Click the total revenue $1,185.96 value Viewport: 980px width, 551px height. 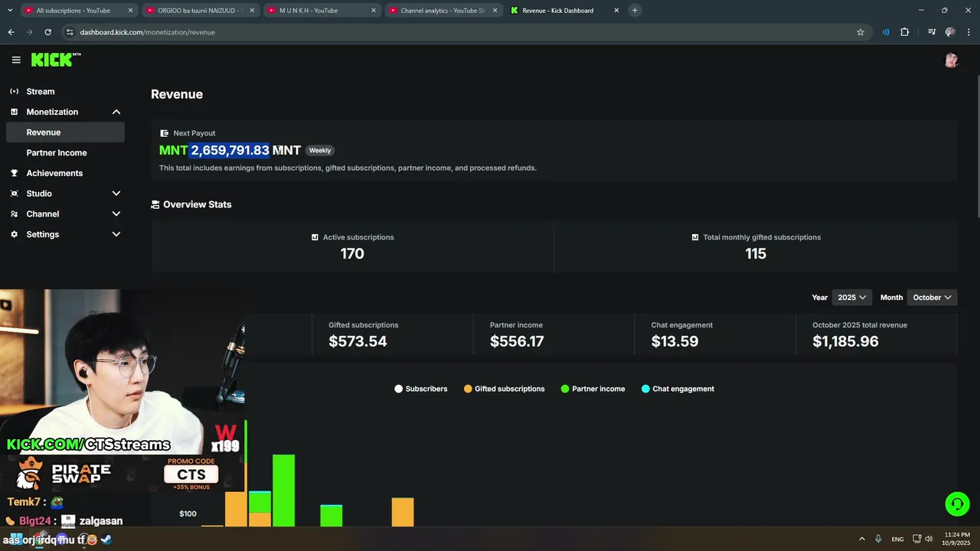(845, 341)
